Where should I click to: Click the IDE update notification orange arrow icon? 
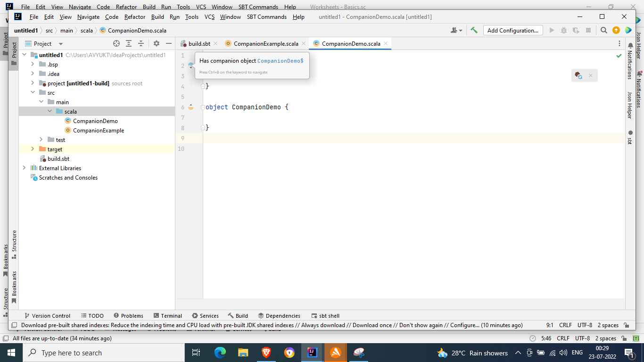(616, 30)
